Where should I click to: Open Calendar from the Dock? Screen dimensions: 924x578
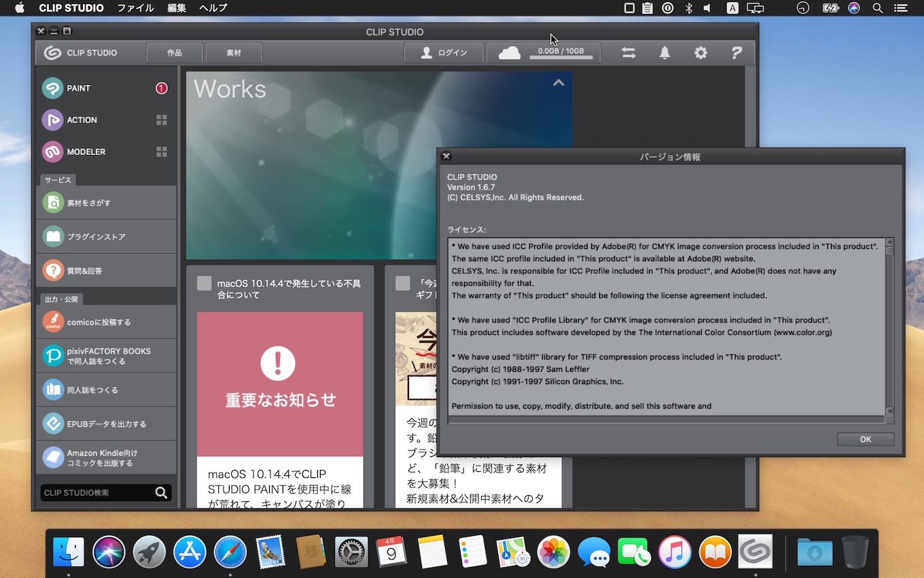[392, 551]
